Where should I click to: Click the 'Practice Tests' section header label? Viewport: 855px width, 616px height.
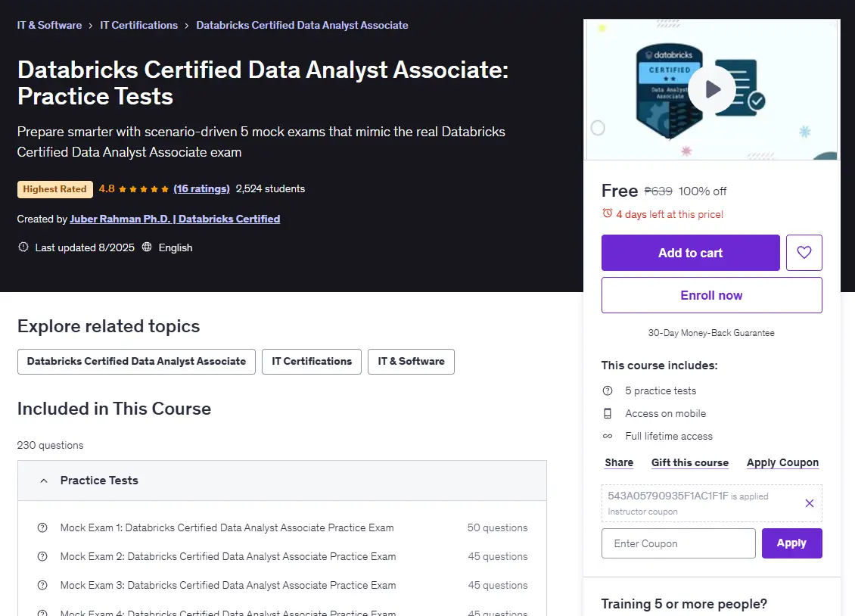coord(99,481)
